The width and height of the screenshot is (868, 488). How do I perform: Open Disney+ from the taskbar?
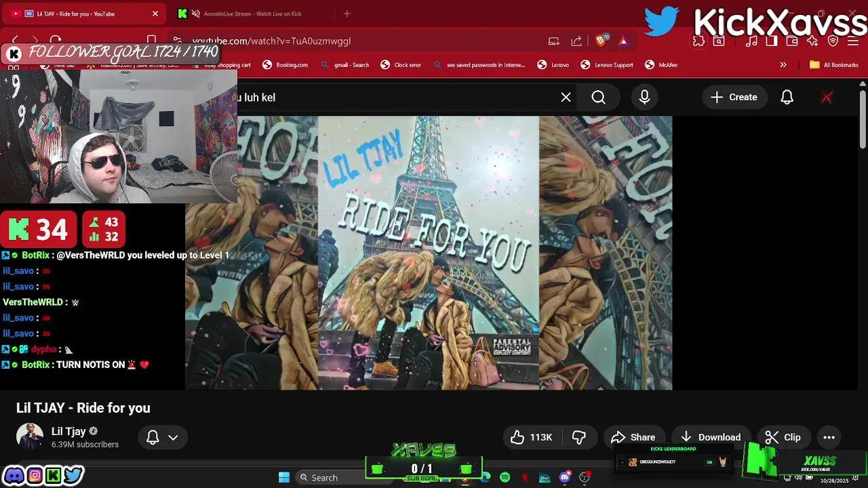[545, 478]
